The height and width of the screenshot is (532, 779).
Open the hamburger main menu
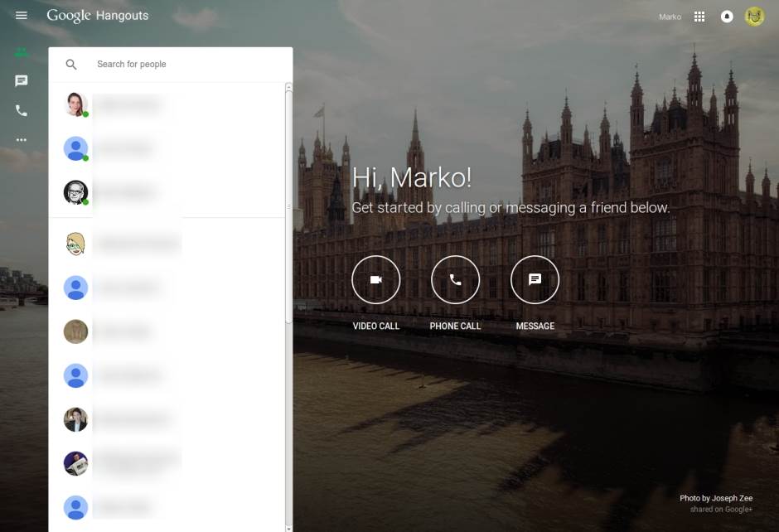coord(22,16)
